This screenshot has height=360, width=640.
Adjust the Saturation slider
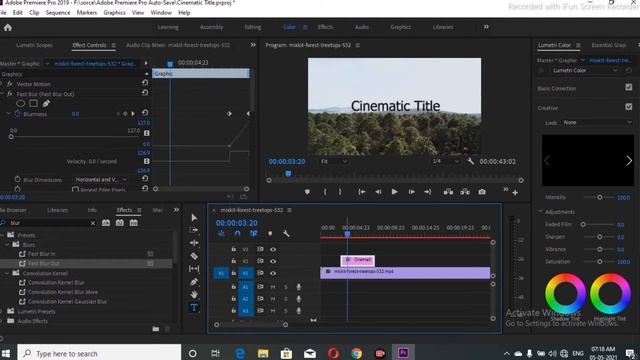coord(600,261)
